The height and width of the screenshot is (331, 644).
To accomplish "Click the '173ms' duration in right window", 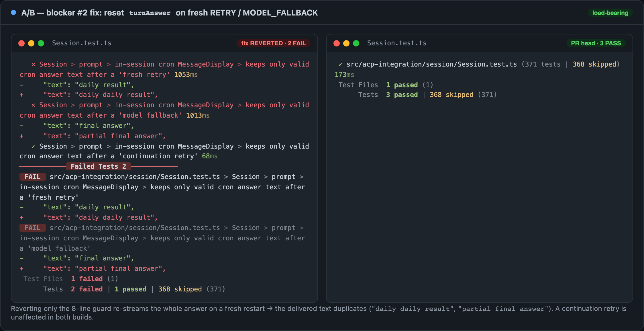I will 344,75.
